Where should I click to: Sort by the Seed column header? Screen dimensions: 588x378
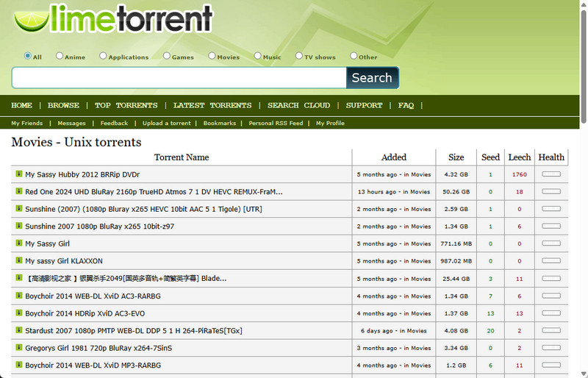pyautogui.click(x=490, y=157)
